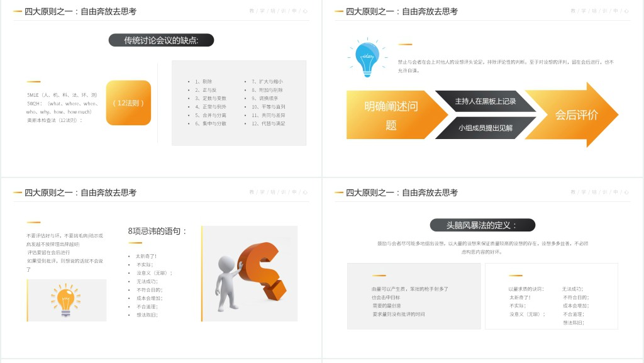Click the 头脑风暴法的定义 heading pill
This screenshot has height=363, width=644.
482,225
